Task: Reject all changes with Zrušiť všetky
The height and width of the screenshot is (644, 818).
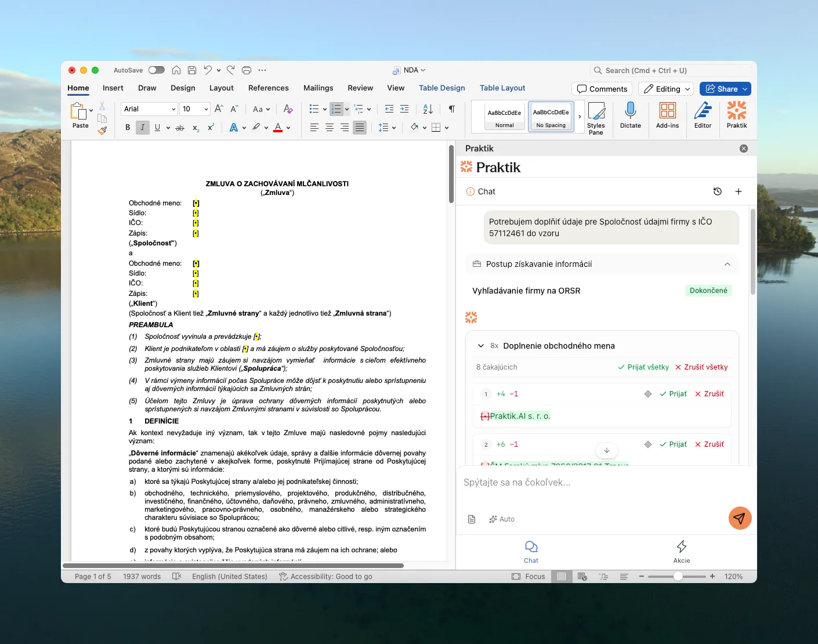Action: click(x=701, y=367)
